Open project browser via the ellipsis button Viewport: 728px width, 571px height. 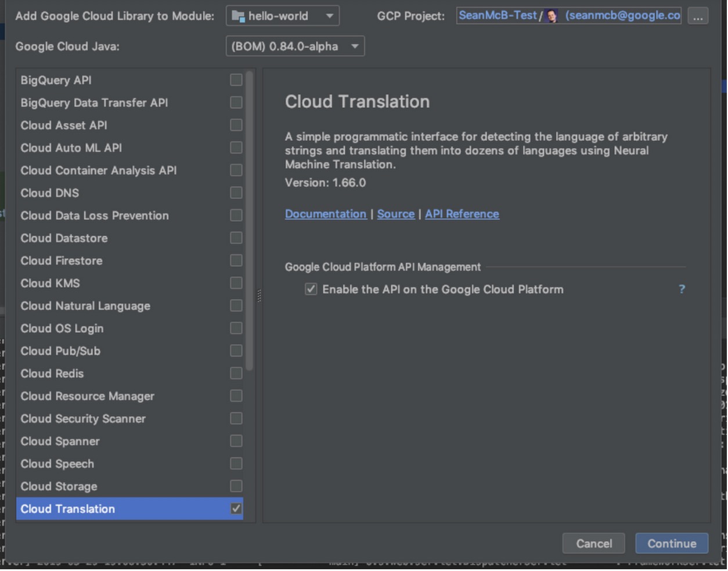(698, 16)
